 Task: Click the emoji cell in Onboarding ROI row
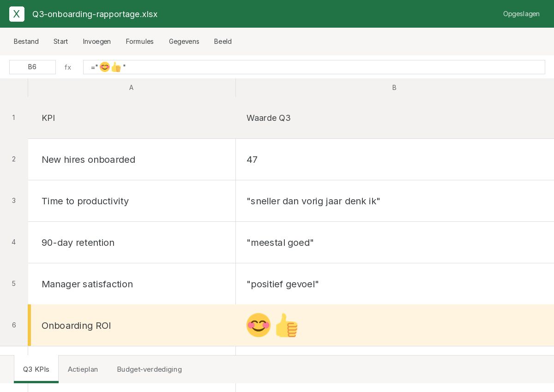pyautogui.click(x=395, y=325)
